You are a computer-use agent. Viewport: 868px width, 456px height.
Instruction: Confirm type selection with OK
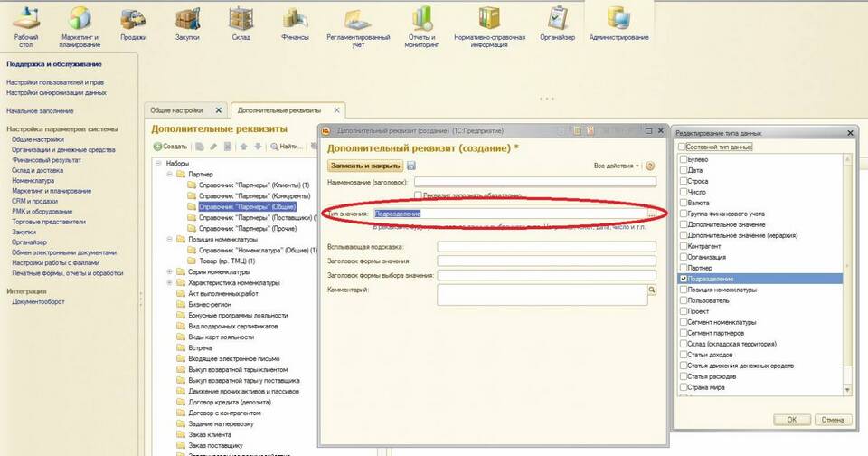(791, 420)
